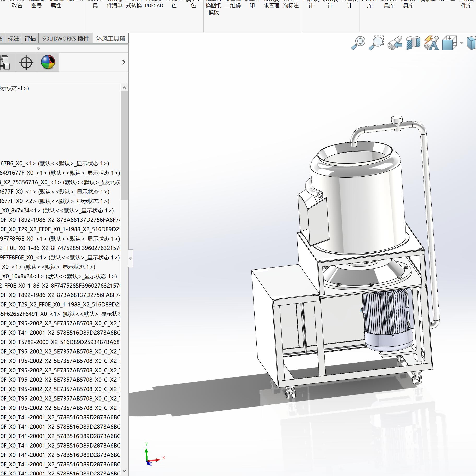The height and width of the screenshot is (476, 476).
Task: Select tree row X0_10x8x24<1>
Action: pos(58,276)
